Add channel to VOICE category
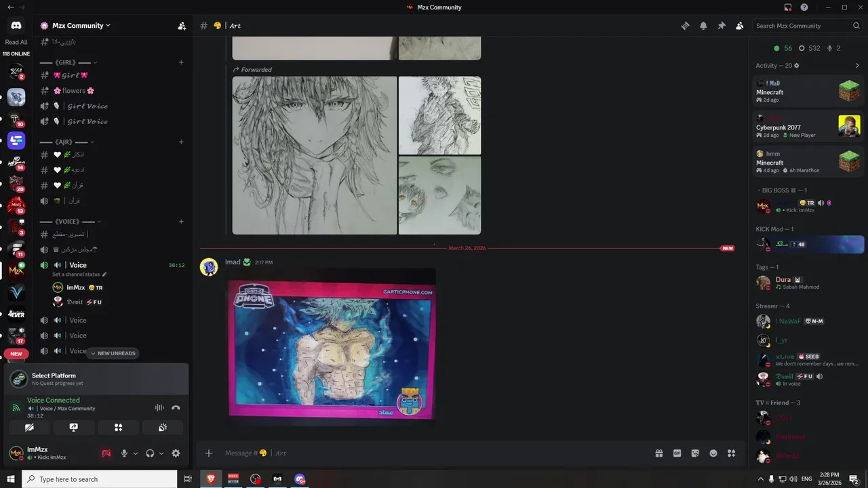This screenshot has width=868, height=488. pos(181,221)
